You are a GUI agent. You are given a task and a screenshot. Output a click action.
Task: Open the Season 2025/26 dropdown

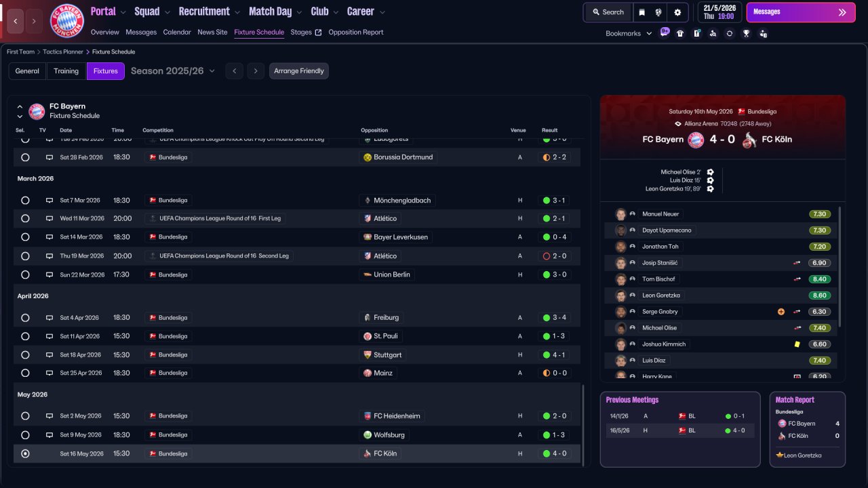(173, 71)
